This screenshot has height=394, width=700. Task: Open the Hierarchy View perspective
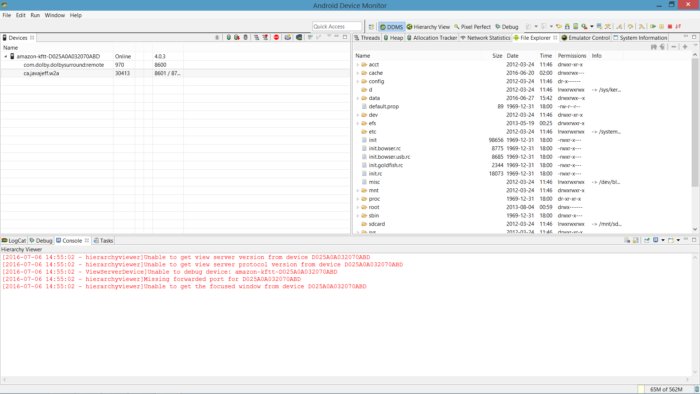click(428, 27)
